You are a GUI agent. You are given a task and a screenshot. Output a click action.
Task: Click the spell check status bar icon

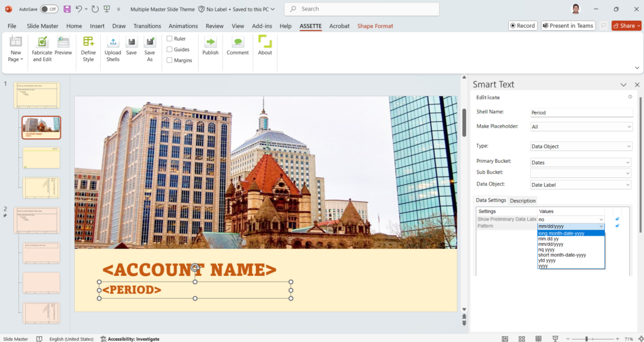[39, 339]
